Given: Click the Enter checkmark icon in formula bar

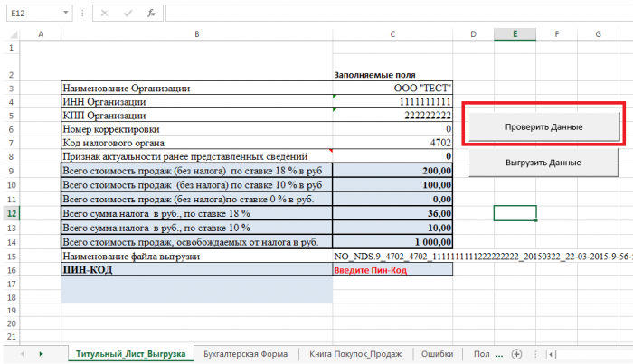Looking at the screenshot, I should click(128, 14).
